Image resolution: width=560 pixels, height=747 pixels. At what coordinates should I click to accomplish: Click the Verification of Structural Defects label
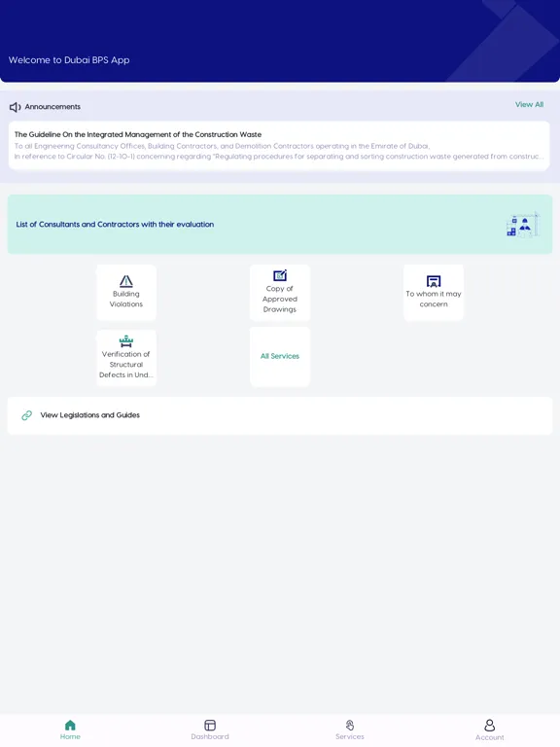[126, 365]
